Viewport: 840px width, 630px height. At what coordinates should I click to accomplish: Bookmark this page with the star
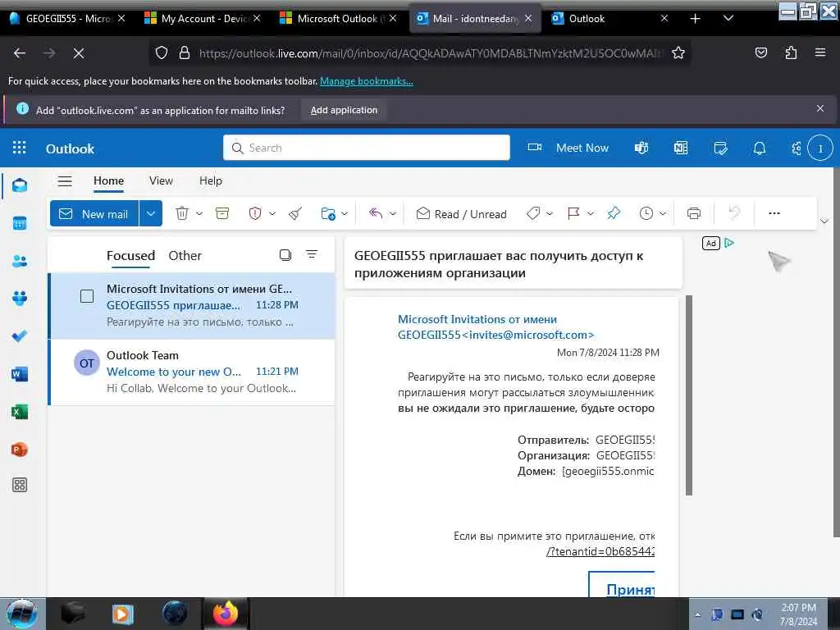678,52
